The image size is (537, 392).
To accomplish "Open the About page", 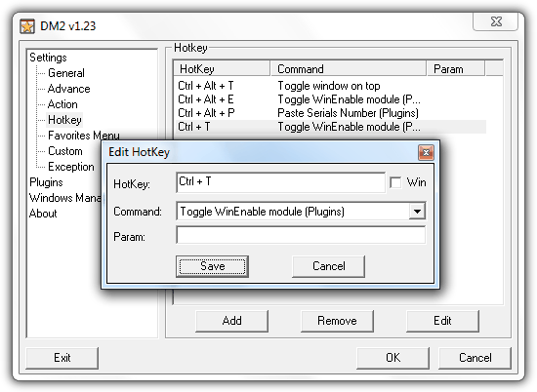I will pos(43,214).
